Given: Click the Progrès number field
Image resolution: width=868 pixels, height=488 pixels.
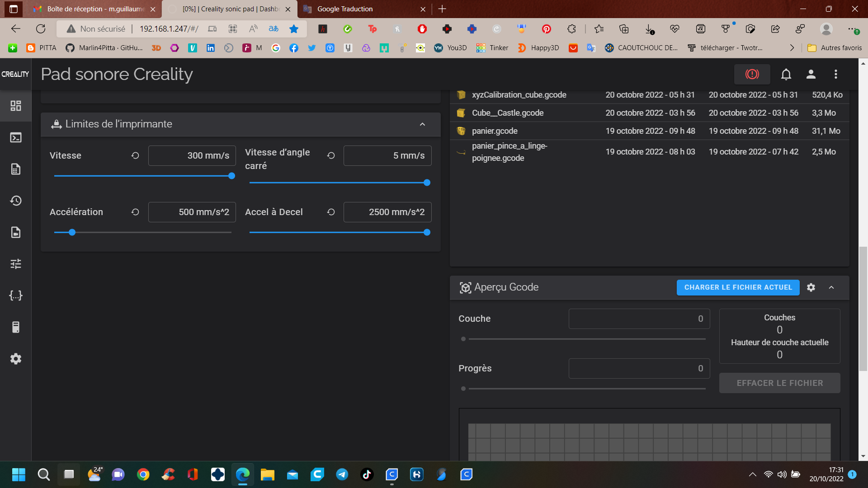Looking at the screenshot, I should (639, 368).
